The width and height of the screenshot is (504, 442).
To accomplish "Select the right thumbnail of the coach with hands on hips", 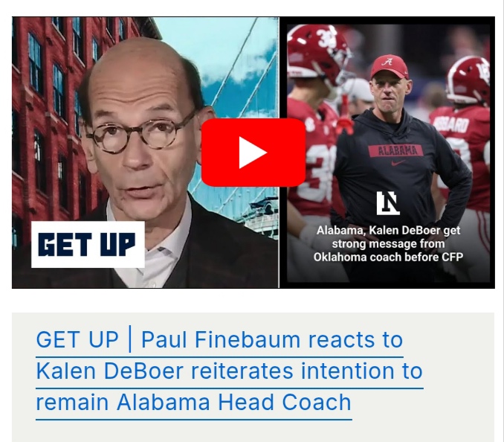I will coord(388,153).
